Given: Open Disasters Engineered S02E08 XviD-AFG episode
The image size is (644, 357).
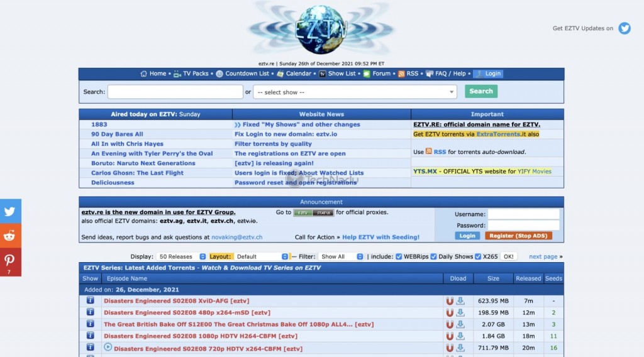Looking at the screenshot, I should (x=177, y=301).
